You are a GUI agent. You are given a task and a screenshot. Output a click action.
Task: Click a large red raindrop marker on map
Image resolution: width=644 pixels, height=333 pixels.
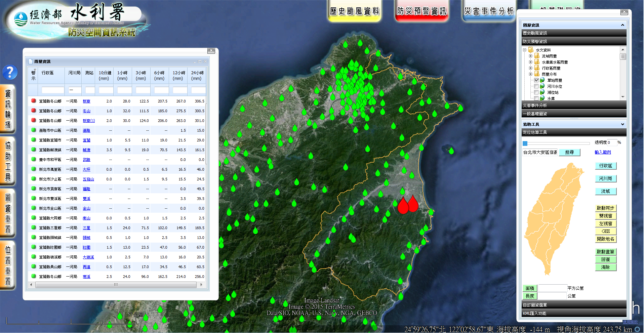pos(403,205)
